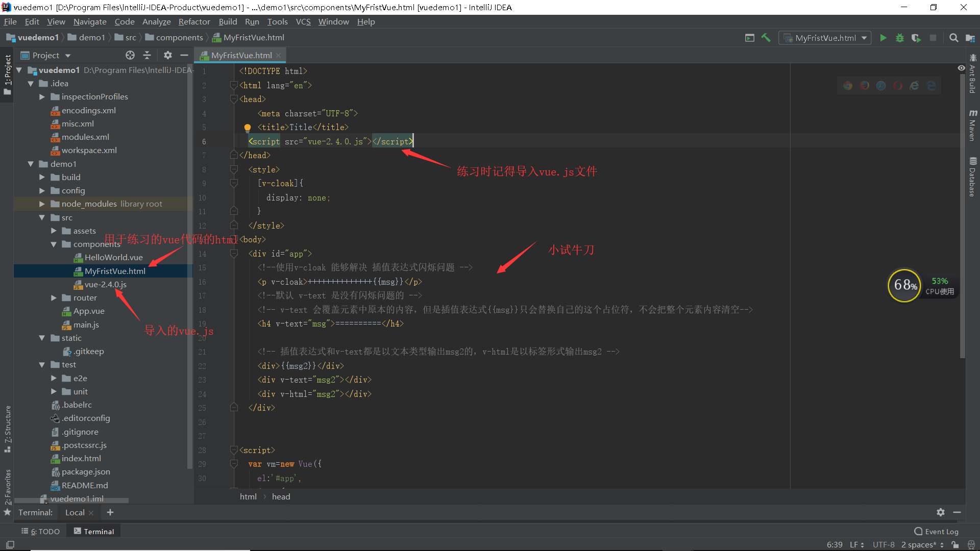Switch to the TODO tool tab
The height and width of the screenshot is (551, 980).
pyautogui.click(x=41, y=531)
